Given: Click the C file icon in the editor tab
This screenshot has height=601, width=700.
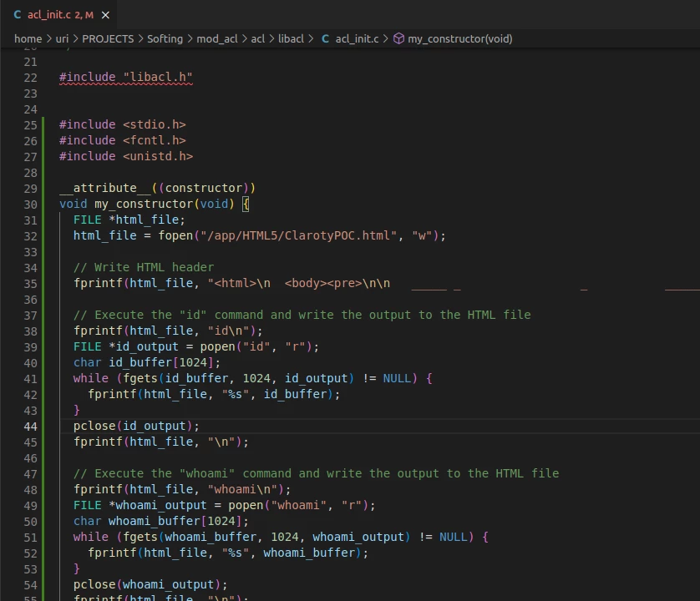Looking at the screenshot, I should point(17,15).
